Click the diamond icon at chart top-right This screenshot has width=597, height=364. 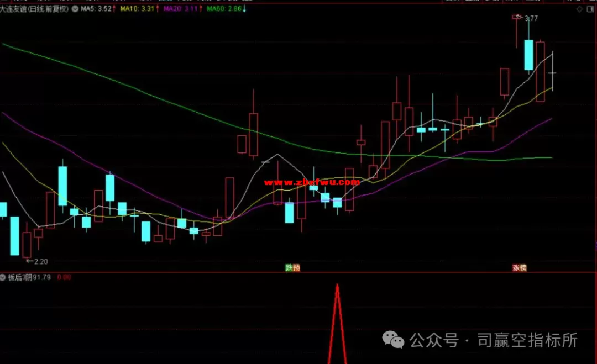point(579,9)
